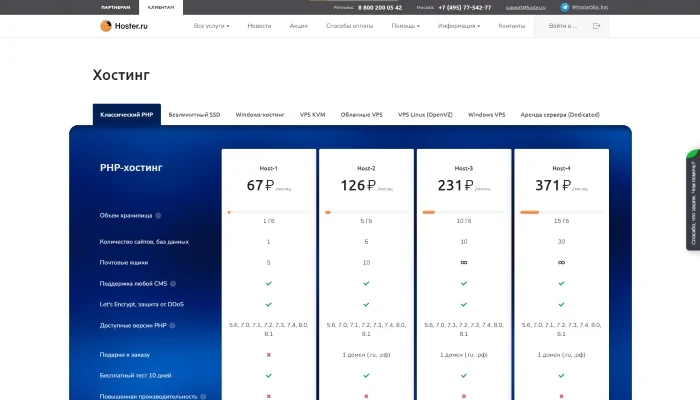This screenshot has width=700, height=400.
Task: Click the Количество сайтов, баз данных label
Action: (x=144, y=242)
